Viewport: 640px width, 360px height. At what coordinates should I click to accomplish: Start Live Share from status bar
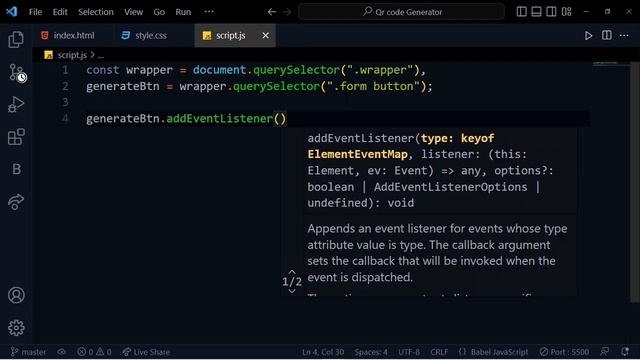click(146, 352)
